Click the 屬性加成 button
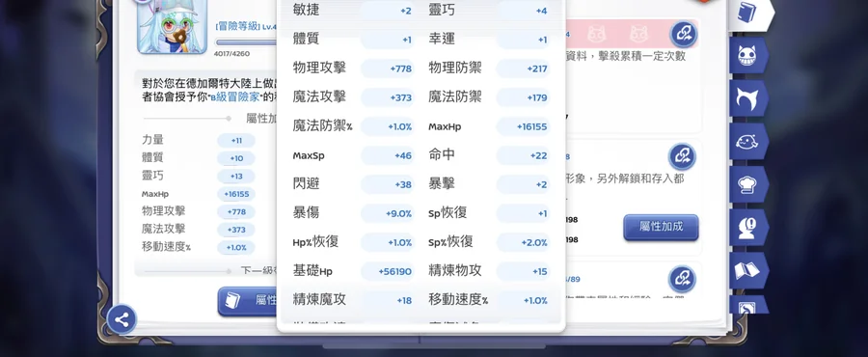The image size is (868, 357). click(x=661, y=227)
